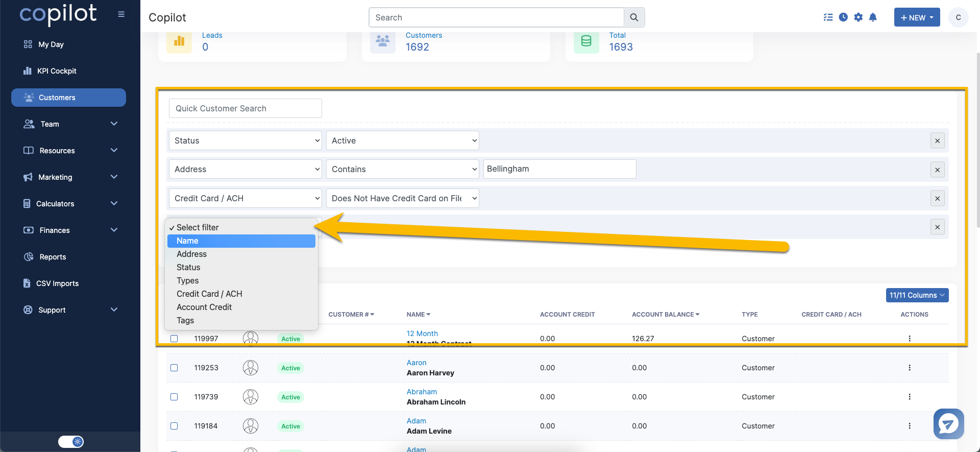Open Does Not Have Credit Card dropdown
The width and height of the screenshot is (980, 452).
pyautogui.click(x=403, y=198)
